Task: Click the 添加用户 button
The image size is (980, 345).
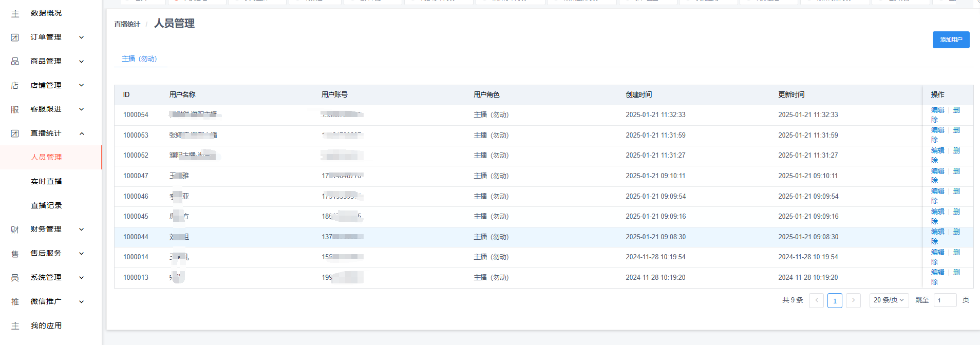Action: pos(951,40)
